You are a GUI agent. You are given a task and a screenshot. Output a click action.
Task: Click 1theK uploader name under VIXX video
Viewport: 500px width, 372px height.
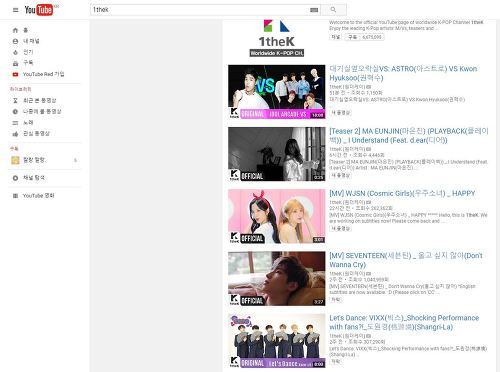click(347, 336)
